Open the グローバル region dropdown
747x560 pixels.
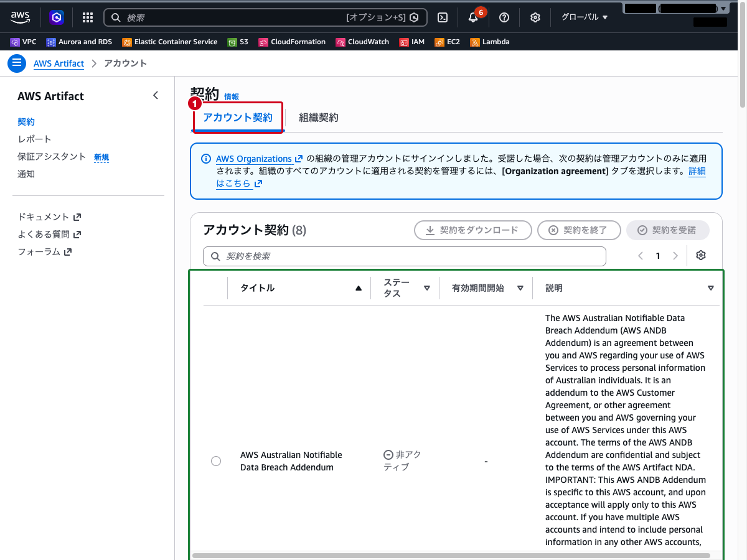coord(584,17)
